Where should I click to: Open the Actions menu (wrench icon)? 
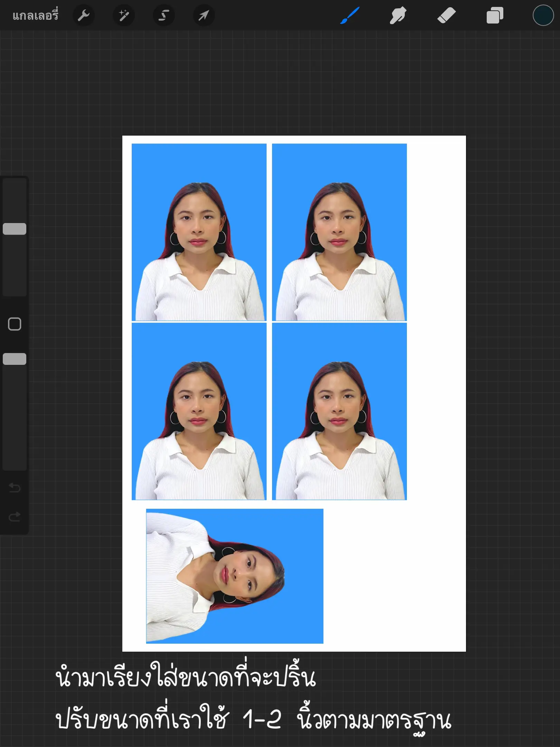coord(84,15)
